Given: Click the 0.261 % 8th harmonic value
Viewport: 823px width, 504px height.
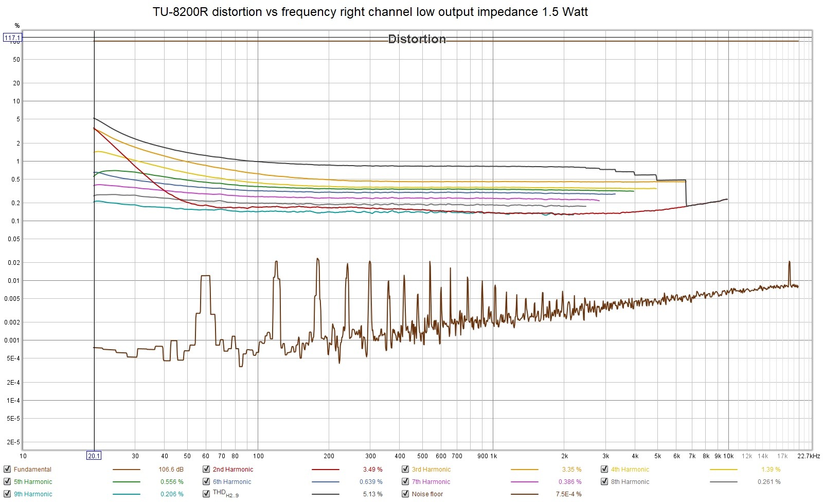Looking at the screenshot, I should 769,482.
